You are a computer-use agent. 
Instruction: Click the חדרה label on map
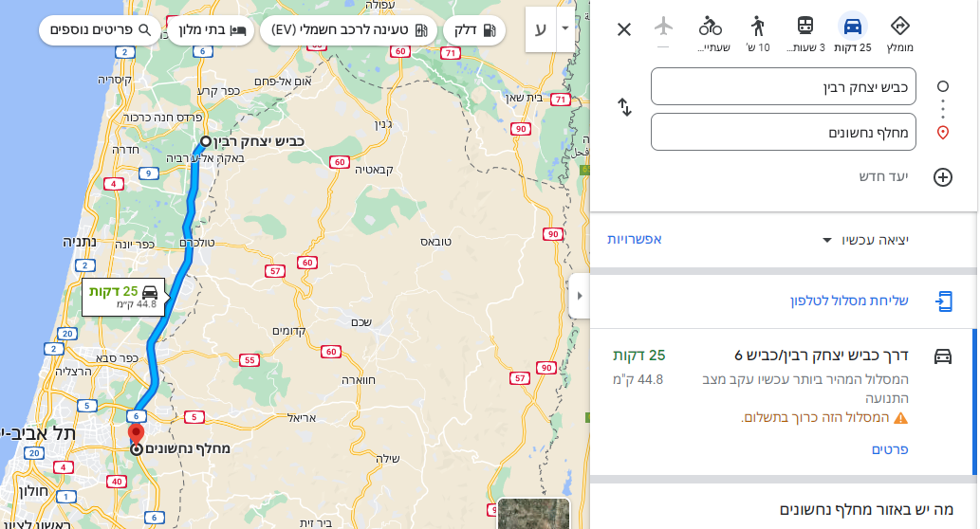coord(125,149)
